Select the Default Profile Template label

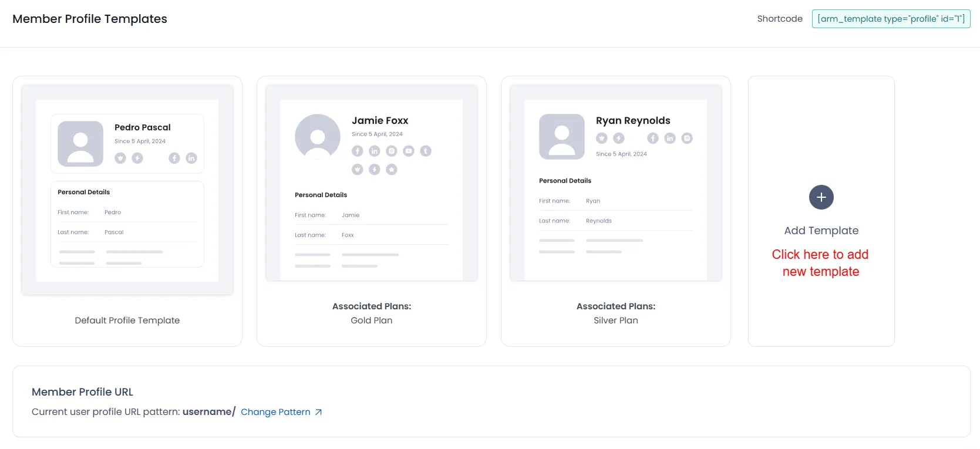point(127,320)
